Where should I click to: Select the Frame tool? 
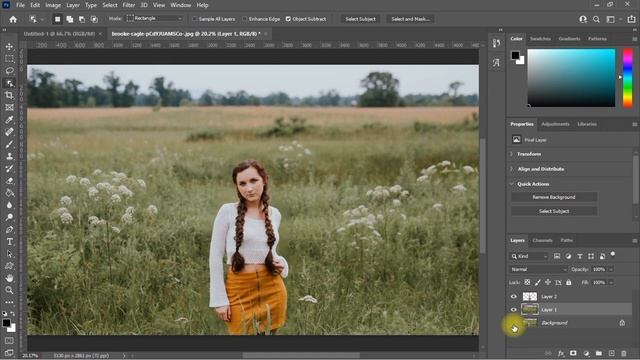(9, 107)
